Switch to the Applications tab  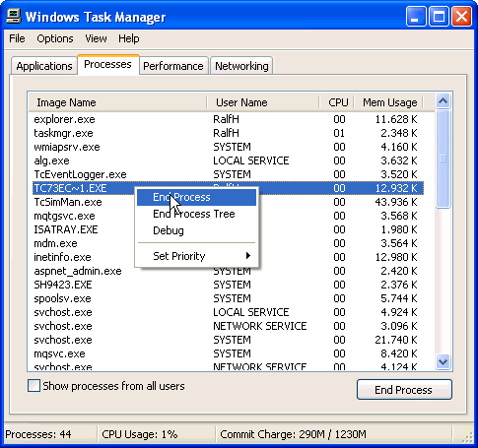tap(44, 66)
